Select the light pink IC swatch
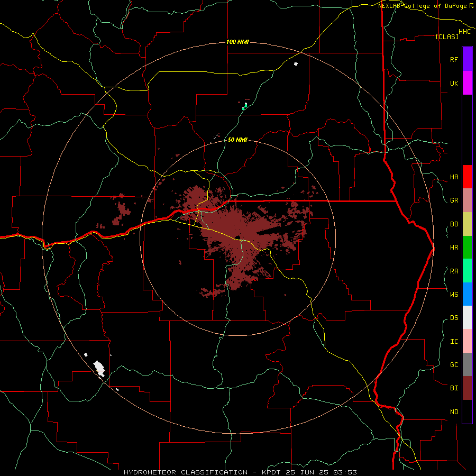This screenshot has height=476, width=476. point(467,341)
